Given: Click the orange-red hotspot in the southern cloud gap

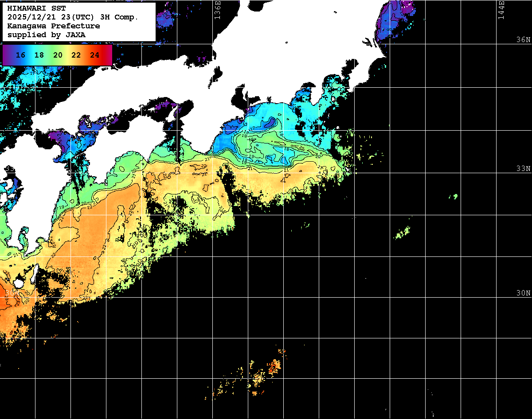Looking at the screenshot, I should [274, 366].
